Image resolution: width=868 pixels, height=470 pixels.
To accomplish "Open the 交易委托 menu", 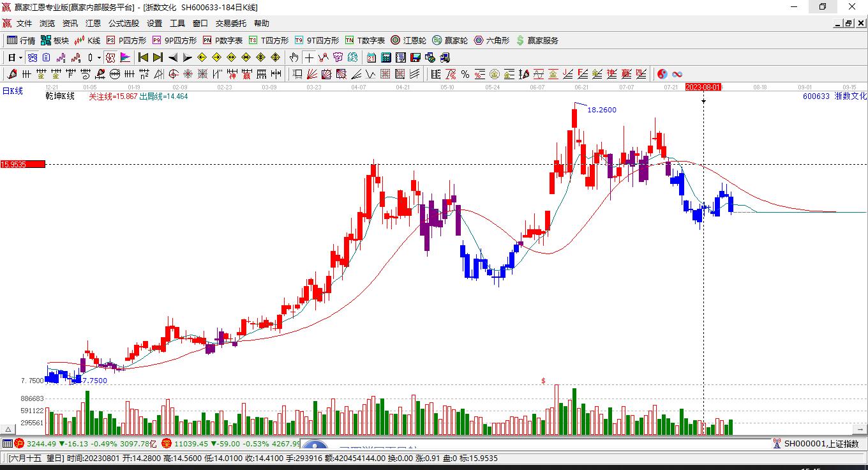I will coord(231,23).
